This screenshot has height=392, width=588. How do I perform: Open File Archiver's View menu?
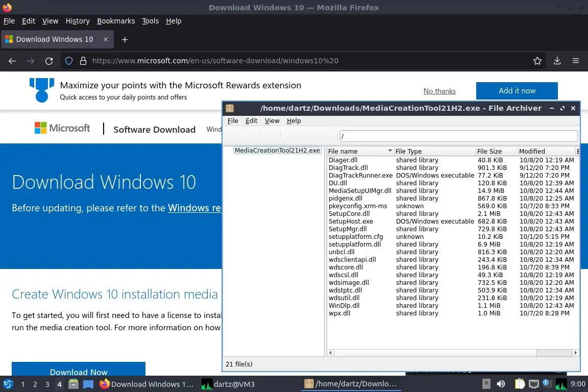pos(272,121)
